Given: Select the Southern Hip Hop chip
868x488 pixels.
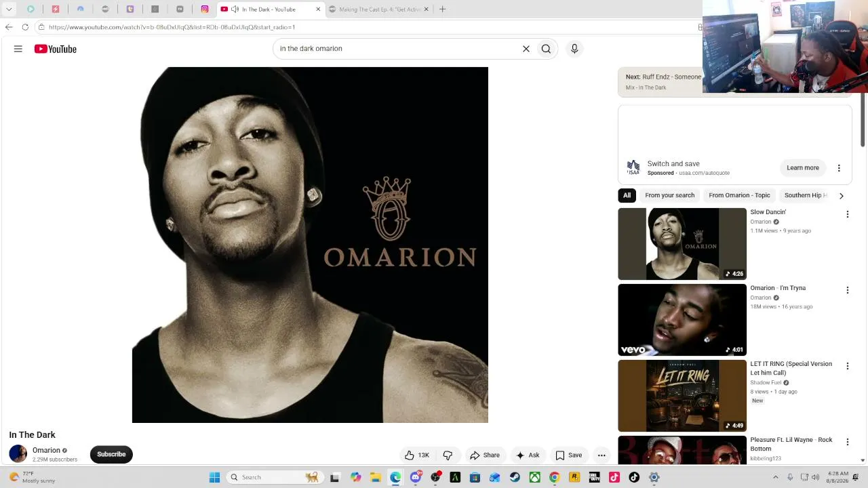Looking at the screenshot, I should click(x=806, y=195).
